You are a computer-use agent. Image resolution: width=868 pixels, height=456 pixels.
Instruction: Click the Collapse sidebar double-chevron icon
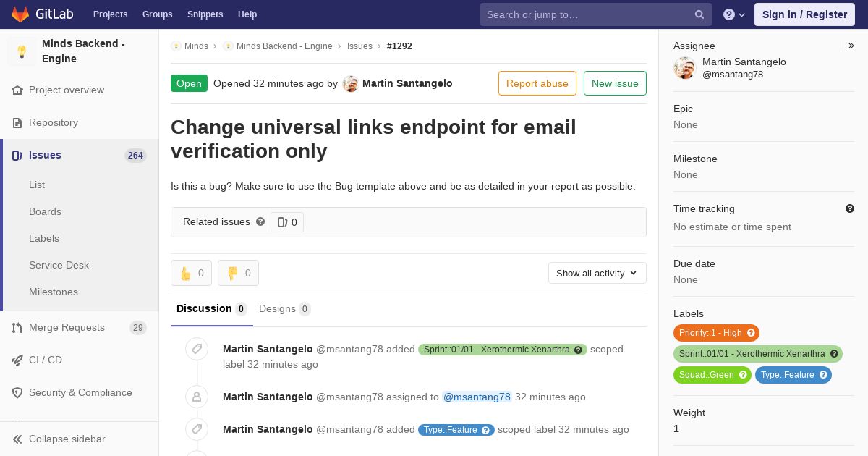coord(17,439)
